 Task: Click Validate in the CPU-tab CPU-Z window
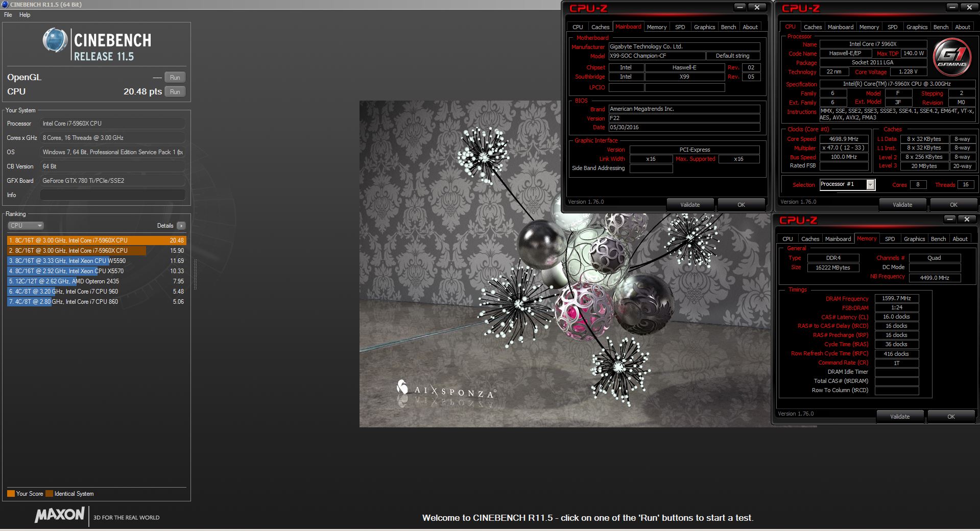tap(902, 205)
